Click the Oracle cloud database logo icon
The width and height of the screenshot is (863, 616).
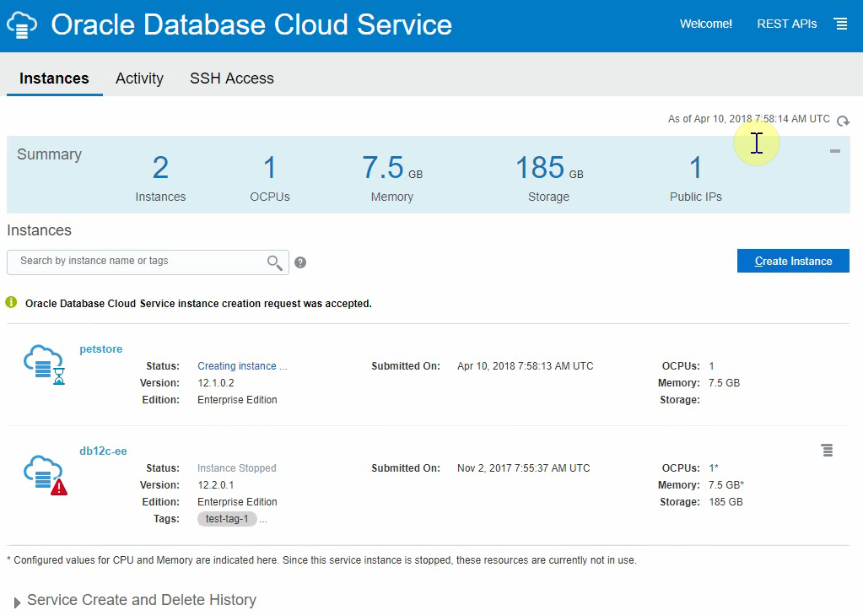pyautogui.click(x=22, y=24)
